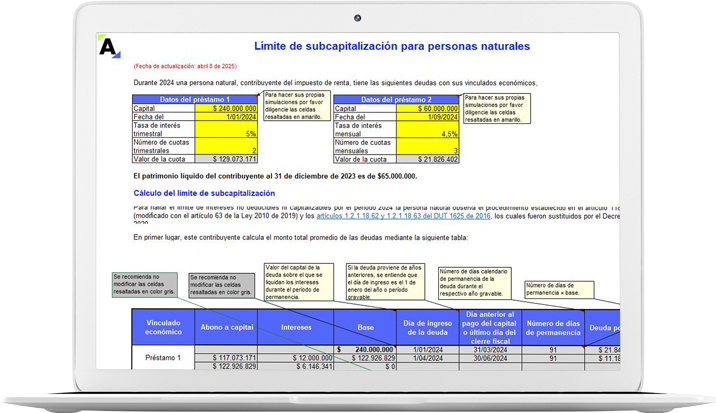Select the "Datos del préstamo 1" header
The width and height of the screenshot is (716, 413).
(195, 99)
